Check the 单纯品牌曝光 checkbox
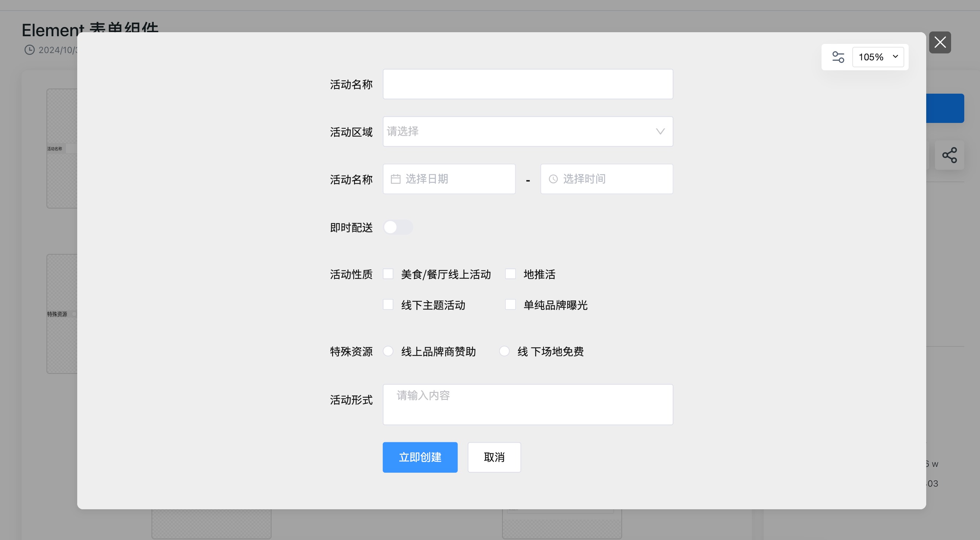 (510, 305)
